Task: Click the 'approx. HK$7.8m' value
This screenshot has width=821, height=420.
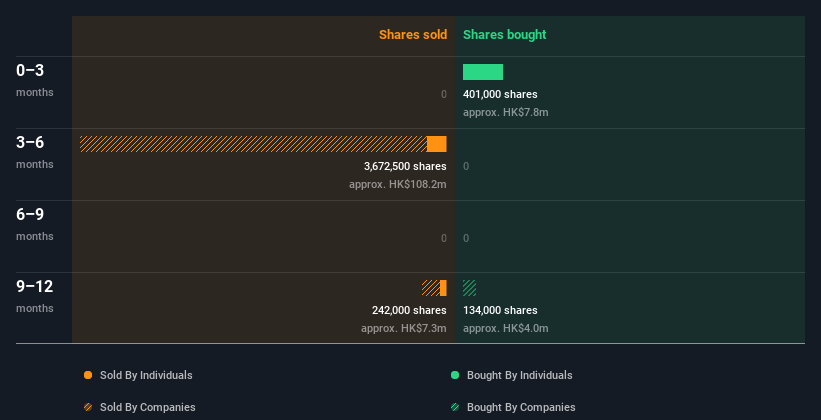Action: click(x=506, y=112)
